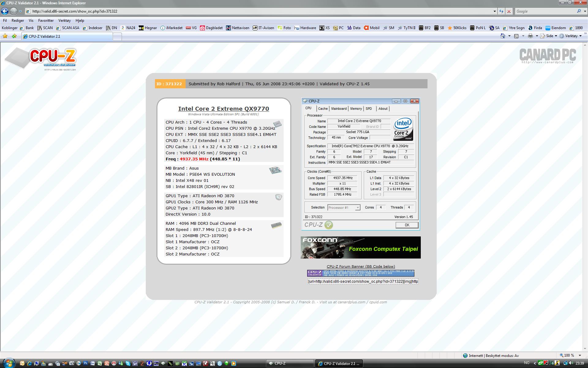The height and width of the screenshot is (368, 588).
Task: Go to the Home page via the house icon
Action: (x=503, y=36)
